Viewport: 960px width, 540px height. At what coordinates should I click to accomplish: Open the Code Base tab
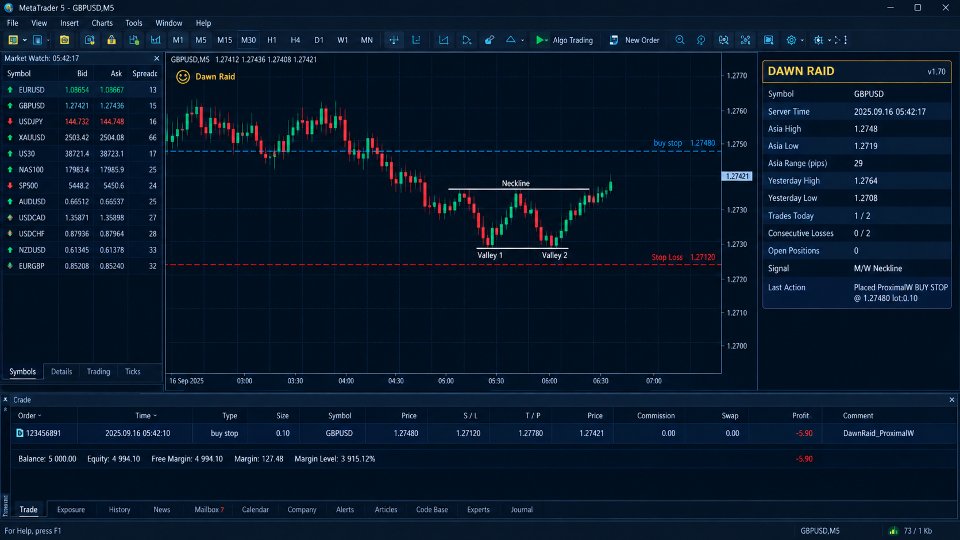click(432, 509)
